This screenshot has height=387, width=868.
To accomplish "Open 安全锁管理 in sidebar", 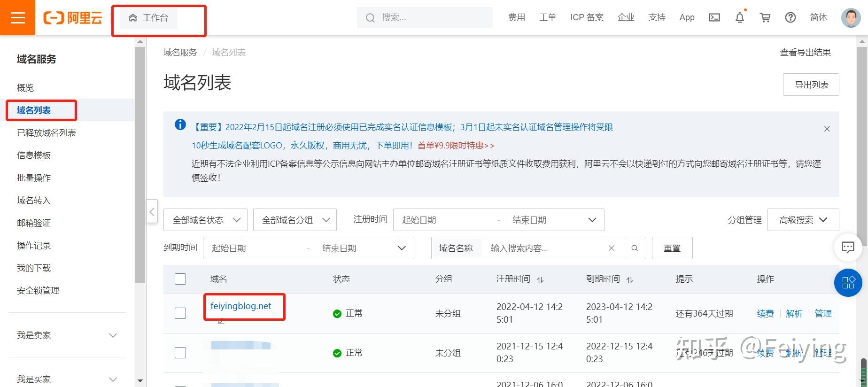I will coord(38,291).
